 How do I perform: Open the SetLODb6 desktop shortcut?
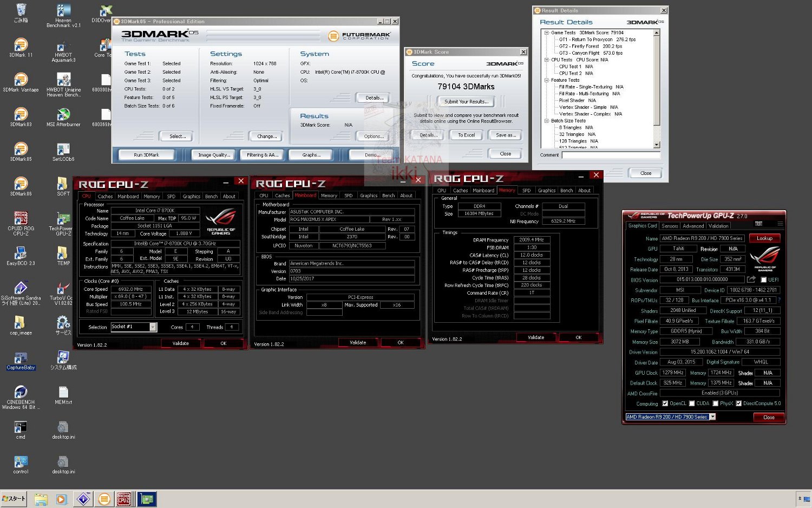click(63, 152)
